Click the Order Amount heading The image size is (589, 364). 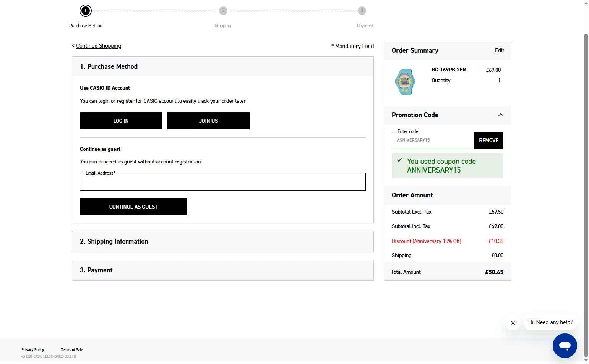[x=412, y=195]
